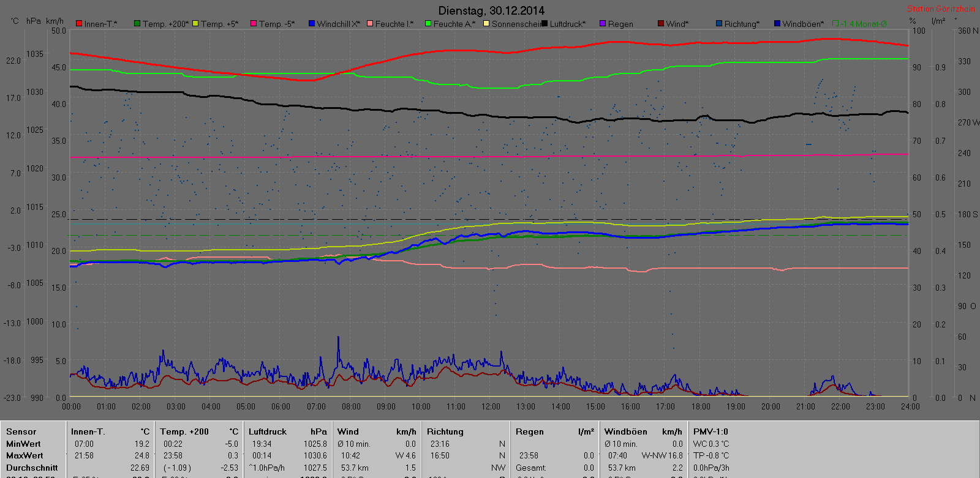The width and height of the screenshot is (980, 478).
Task: Click the chart title Dienstag, 30.12.2014
Action: pyautogui.click(x=491, y=10)
